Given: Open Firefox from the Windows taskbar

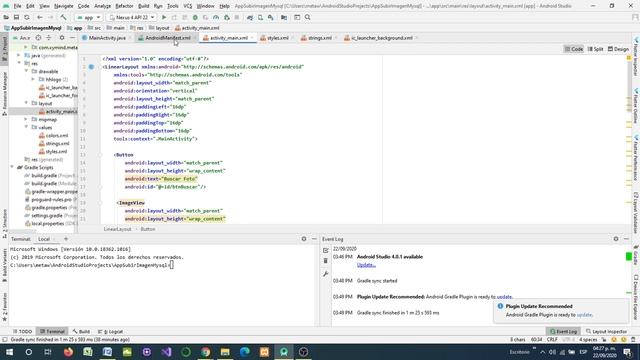Looking at the screenshot, I should click(x=68, y=352).
